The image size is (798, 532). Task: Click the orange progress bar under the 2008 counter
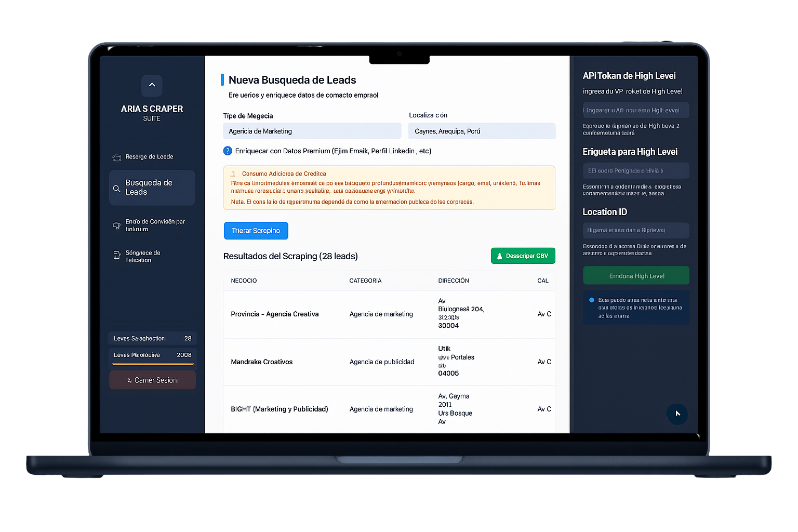[x=153, y=364]
